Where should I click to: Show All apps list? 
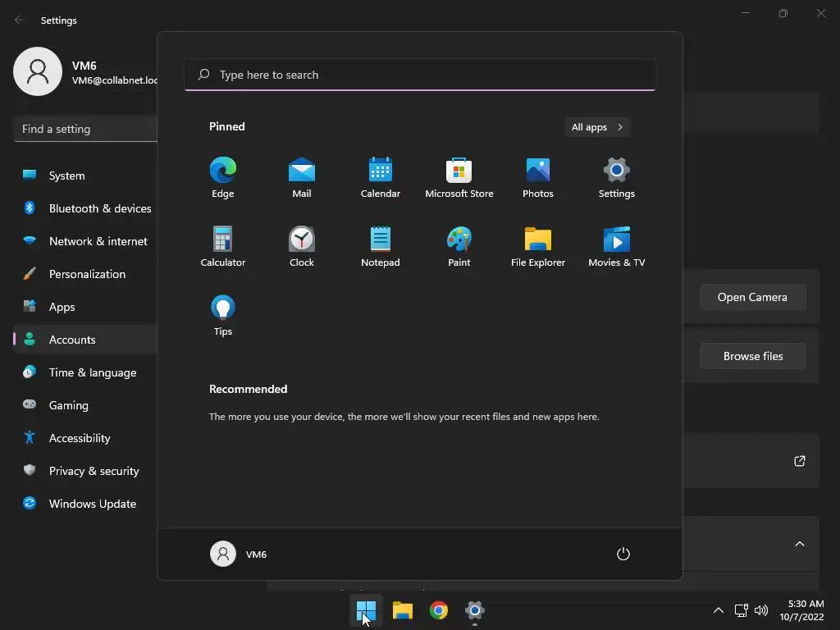[x=597, y=127]
